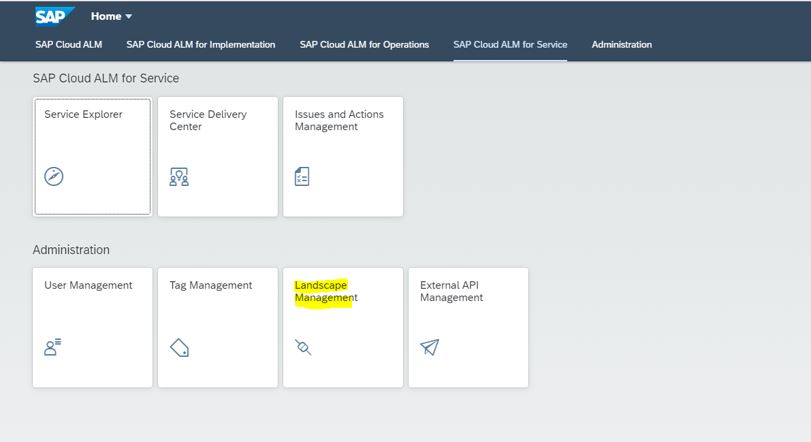Open the Home dropdown arrow
Screen dimensions: 811x442
coord(129,17)
